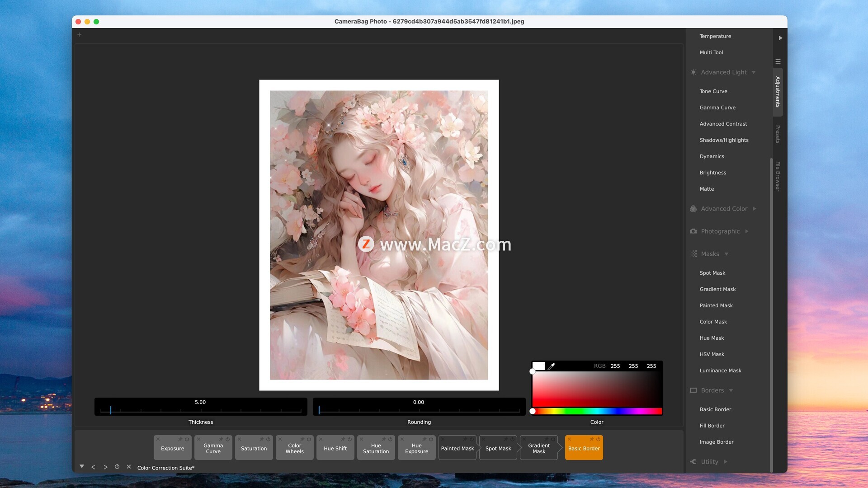868x488 pixels.
Task: Pin the Gradient Mask tile
Action: click(546, 439)
